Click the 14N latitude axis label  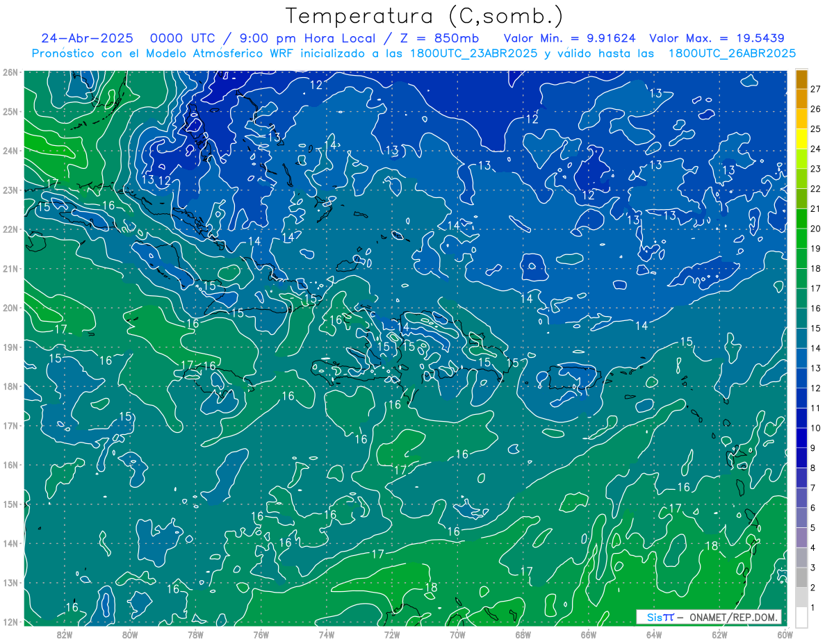pos(10,543)
